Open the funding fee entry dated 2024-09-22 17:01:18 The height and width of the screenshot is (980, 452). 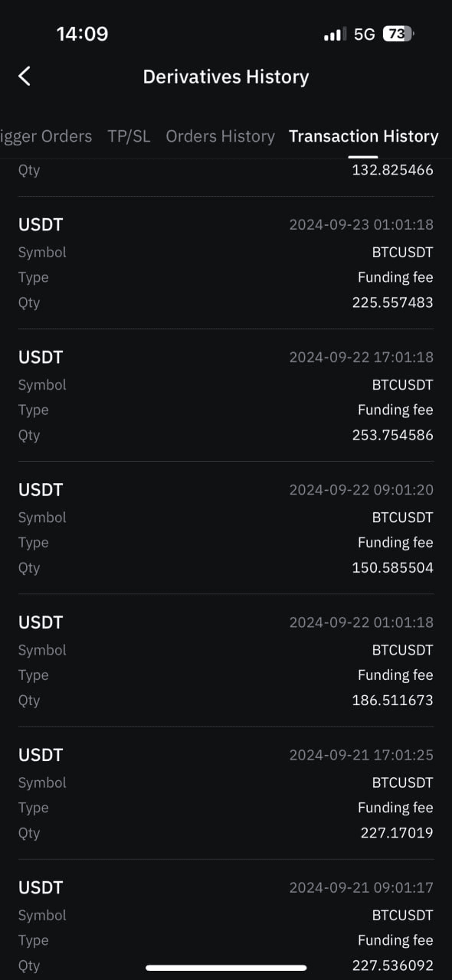tap(226, 395)
